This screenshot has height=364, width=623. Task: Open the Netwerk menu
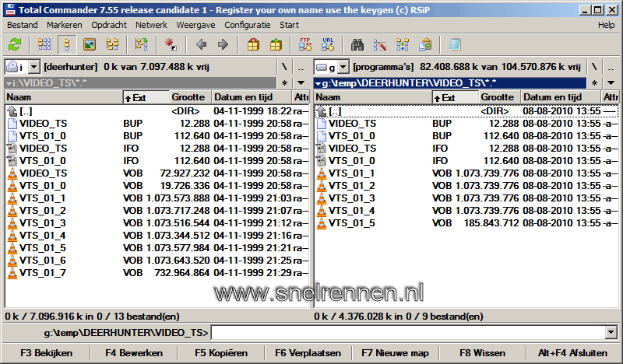[151, 25]
